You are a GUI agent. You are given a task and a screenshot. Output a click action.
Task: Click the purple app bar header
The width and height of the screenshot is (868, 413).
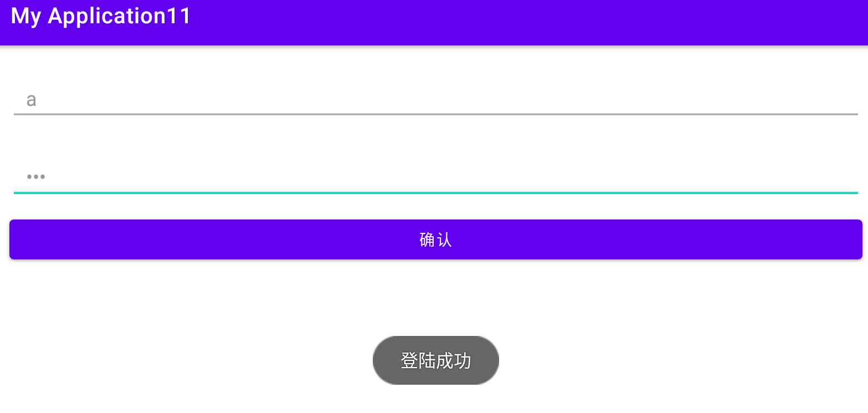tap(434, 23)
